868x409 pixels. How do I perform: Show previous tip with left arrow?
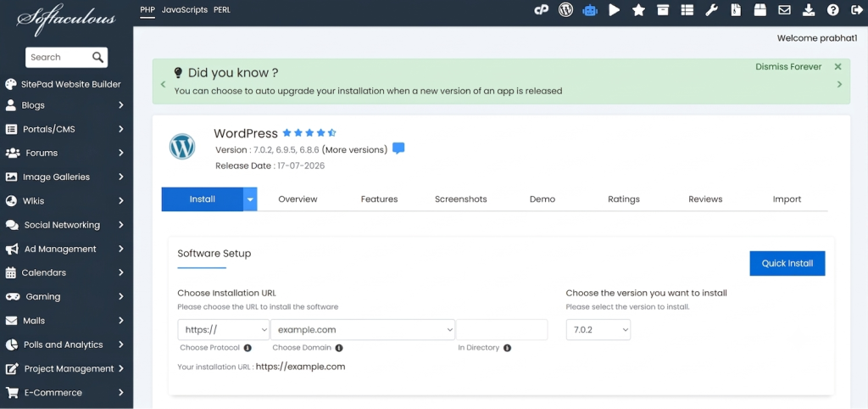[x=163, y=84]
